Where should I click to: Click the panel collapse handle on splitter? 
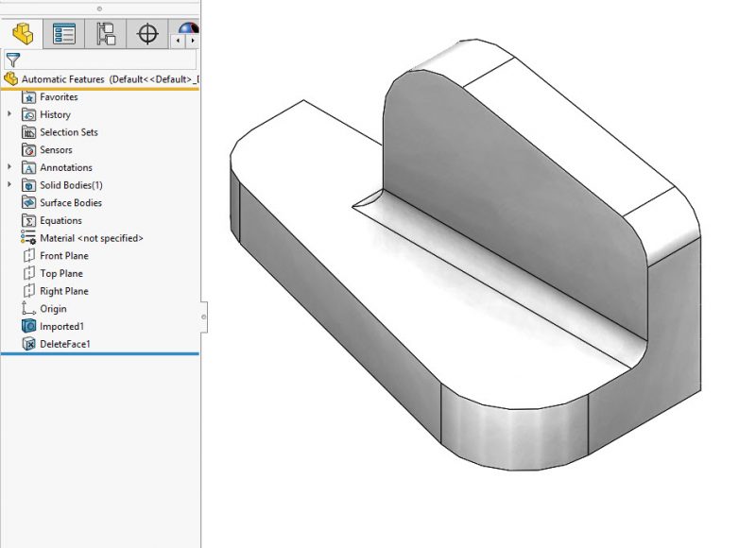tap(204, 313)
